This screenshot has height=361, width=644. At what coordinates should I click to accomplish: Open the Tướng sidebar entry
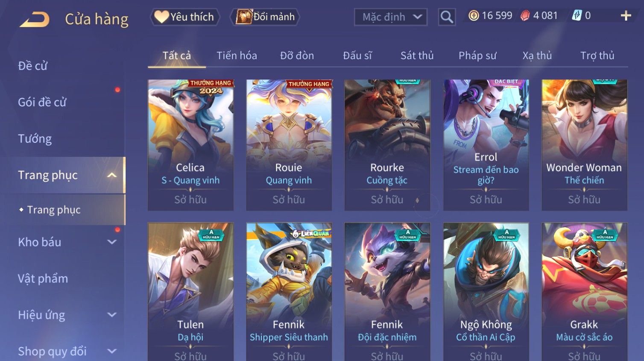[x=35, y=139]
